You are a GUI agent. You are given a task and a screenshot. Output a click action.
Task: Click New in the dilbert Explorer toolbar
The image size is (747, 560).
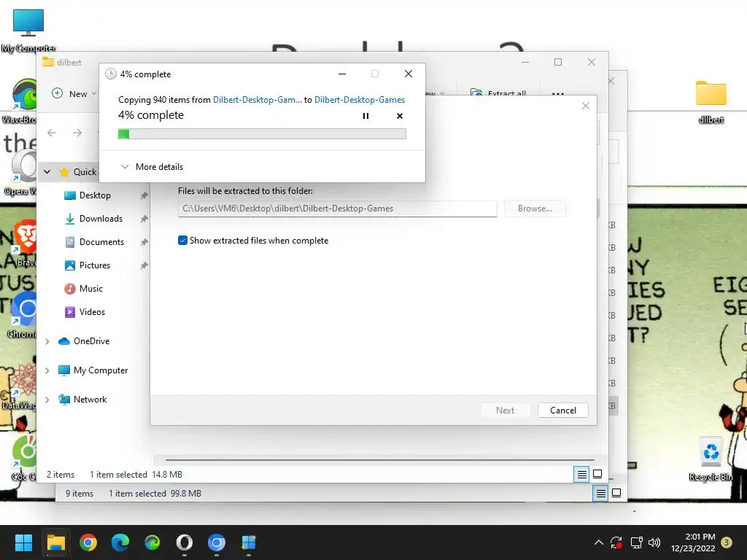[x=74, y=94]
